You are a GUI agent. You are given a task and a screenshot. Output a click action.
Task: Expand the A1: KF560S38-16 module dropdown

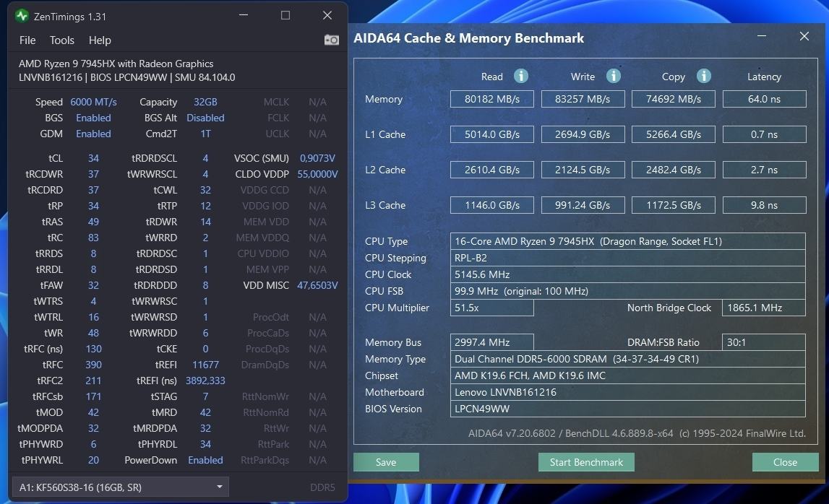click(x=121, y=487)
